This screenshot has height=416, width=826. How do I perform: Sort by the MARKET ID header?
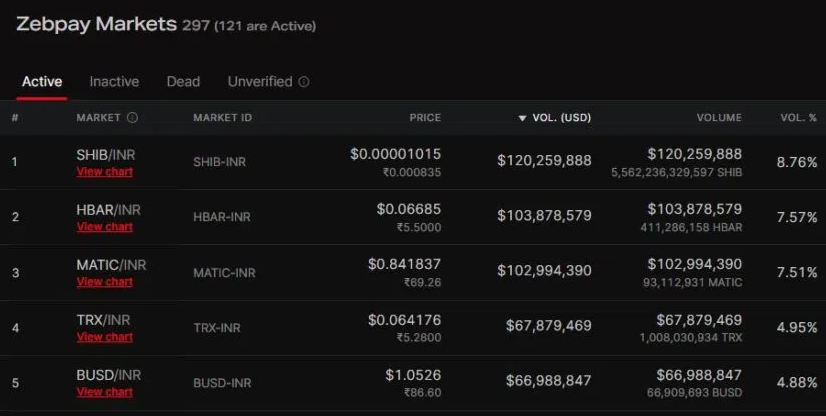tap(222, 117)
